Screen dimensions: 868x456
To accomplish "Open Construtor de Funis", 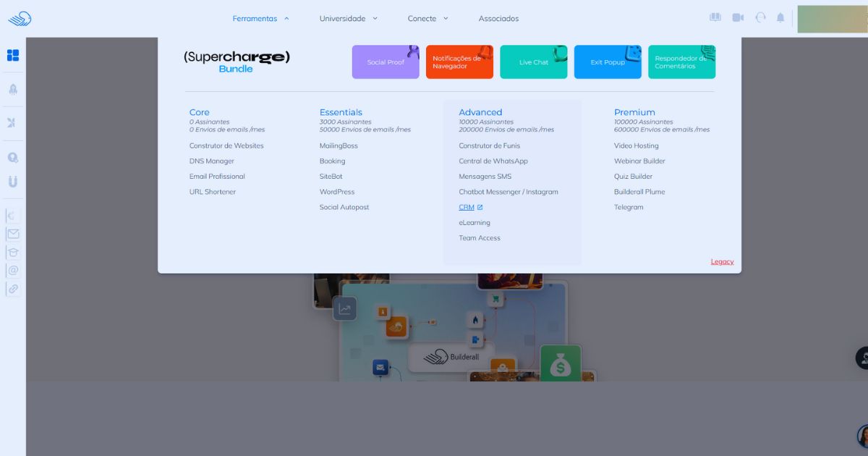I will tap(489, 145).
